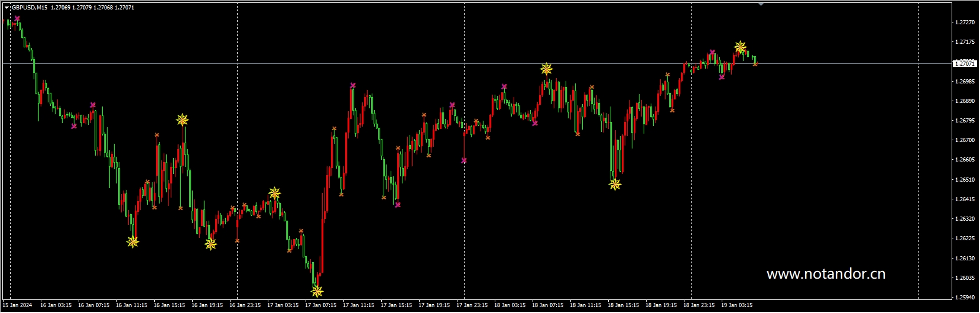This screenshot has width=980, height=313.
Task: Click the 16 Jan 23:15 time axis label
Action: tap(245, 306)
